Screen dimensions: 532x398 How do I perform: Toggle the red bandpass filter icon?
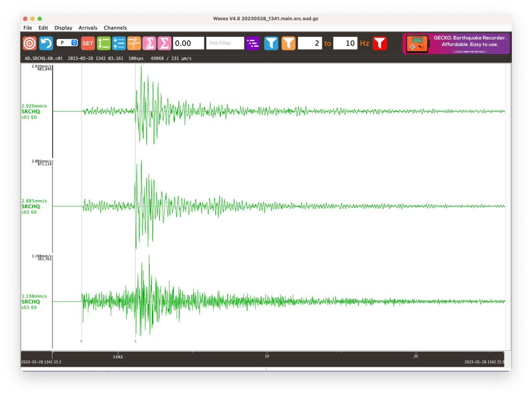380,43
